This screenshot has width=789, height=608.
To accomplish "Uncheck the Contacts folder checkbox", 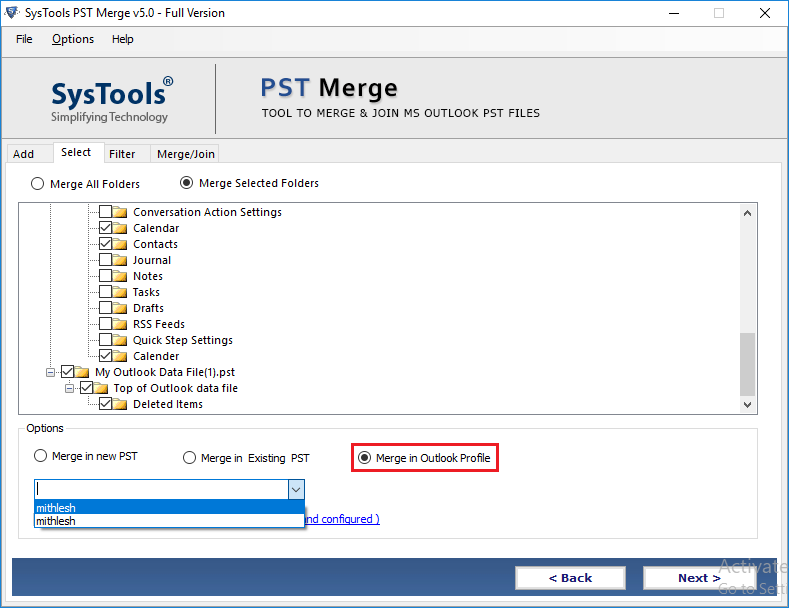I will (x=106, y=244).
